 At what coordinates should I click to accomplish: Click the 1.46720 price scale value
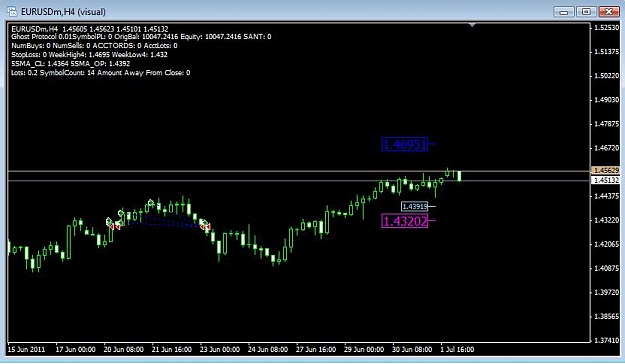click(606, 148)
